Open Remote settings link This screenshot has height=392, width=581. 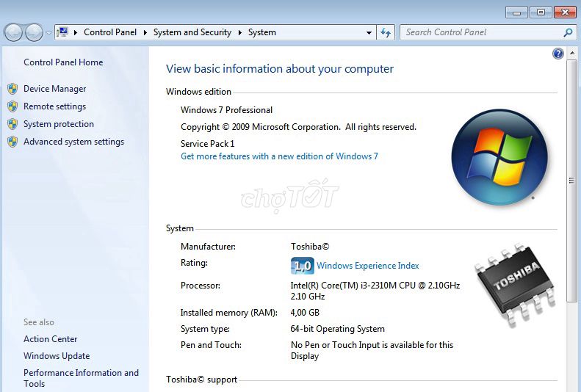pos(54,106)
